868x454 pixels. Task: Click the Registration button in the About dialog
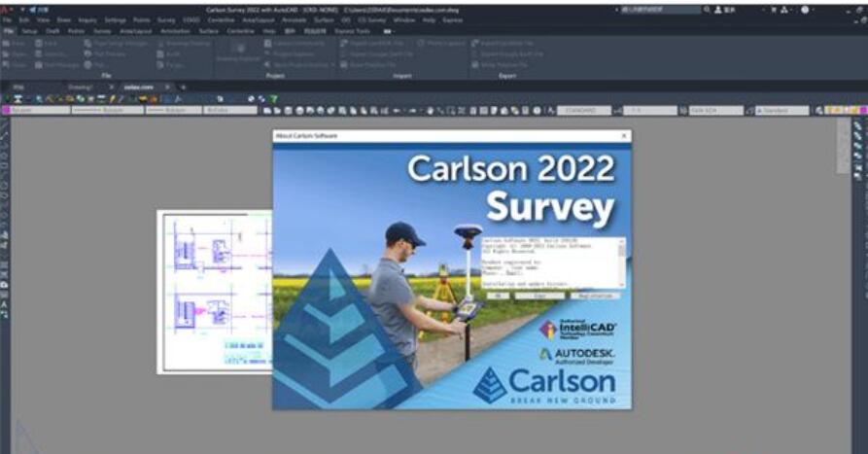(x=596, y=297)
